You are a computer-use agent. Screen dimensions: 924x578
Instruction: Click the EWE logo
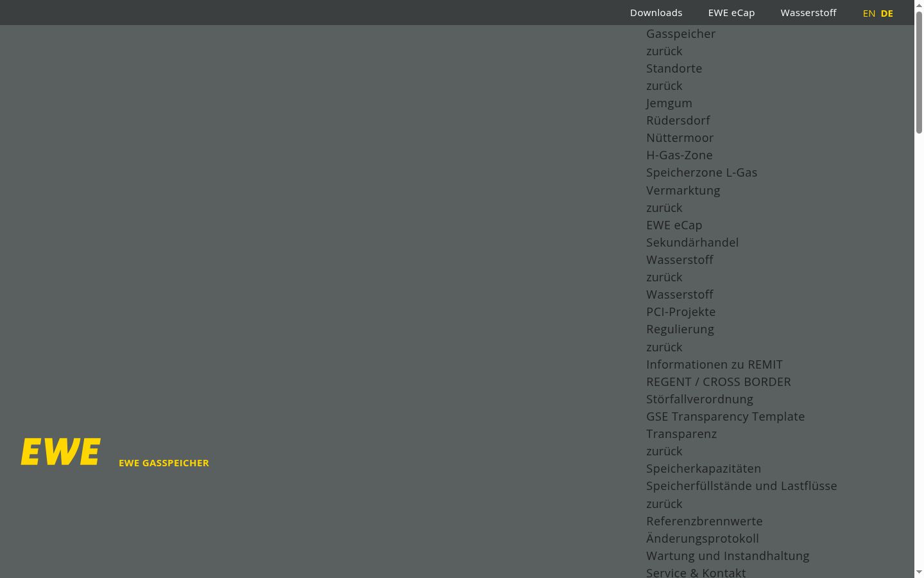coord(60,451)
